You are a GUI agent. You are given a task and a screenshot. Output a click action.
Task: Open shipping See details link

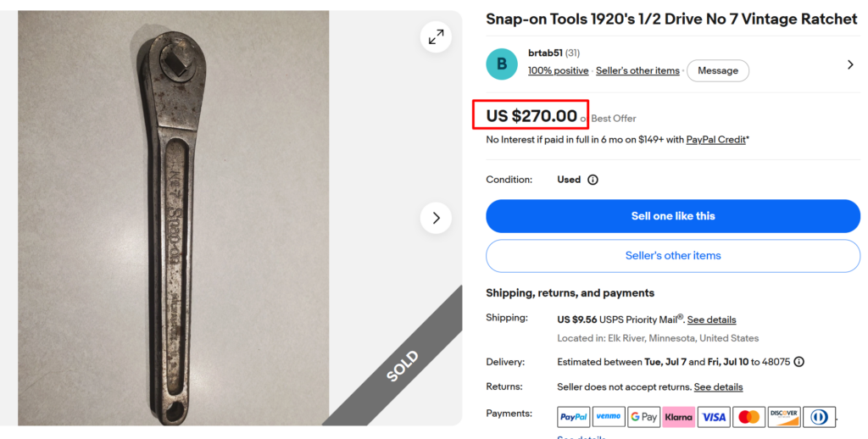711,320
